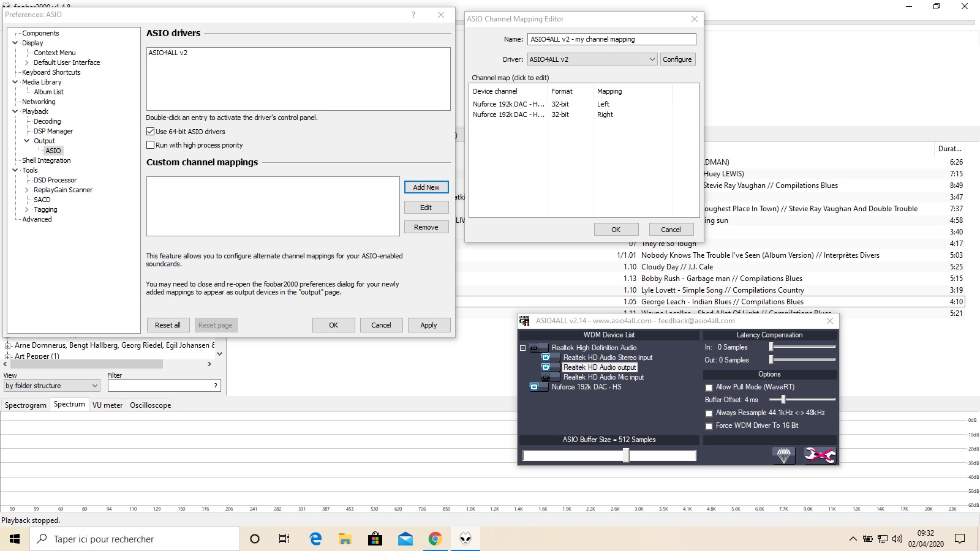Open Google Chrome from the taskbar
Viewport: 980px width, 551px height.
tap(435, 539)
